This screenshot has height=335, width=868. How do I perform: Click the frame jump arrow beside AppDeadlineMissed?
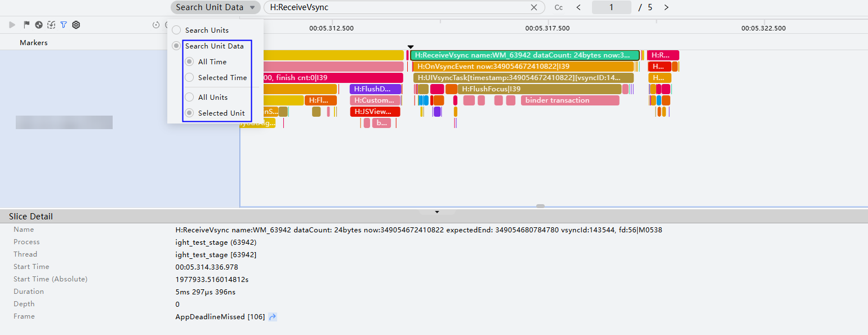273,317
